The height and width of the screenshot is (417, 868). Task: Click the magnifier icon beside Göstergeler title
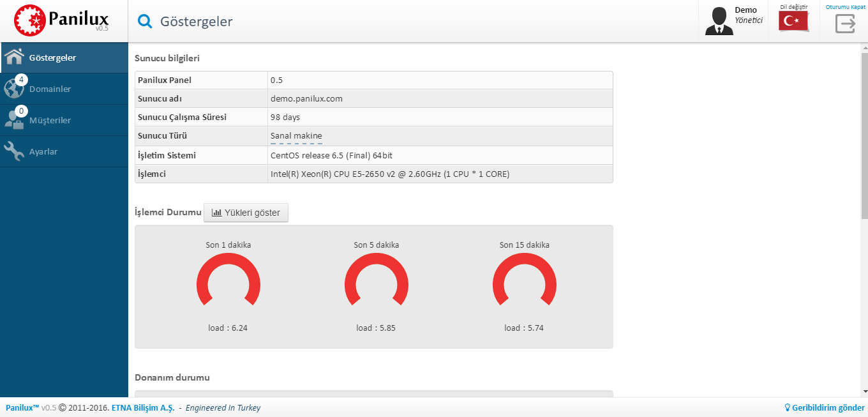coord(146,22)
